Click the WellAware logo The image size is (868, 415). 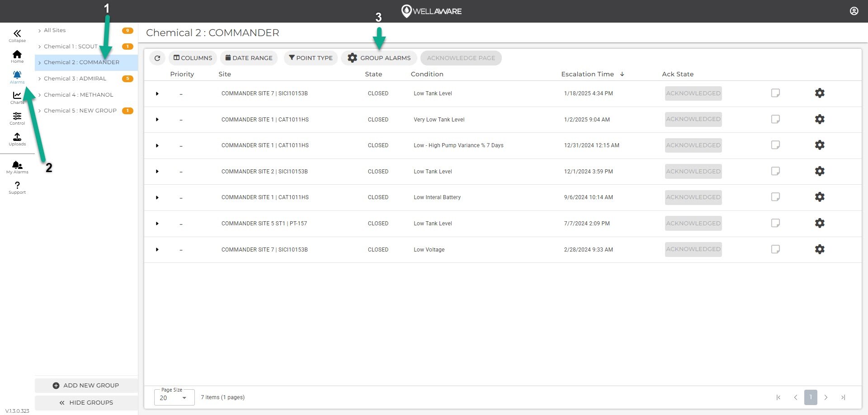pos(431,11)
